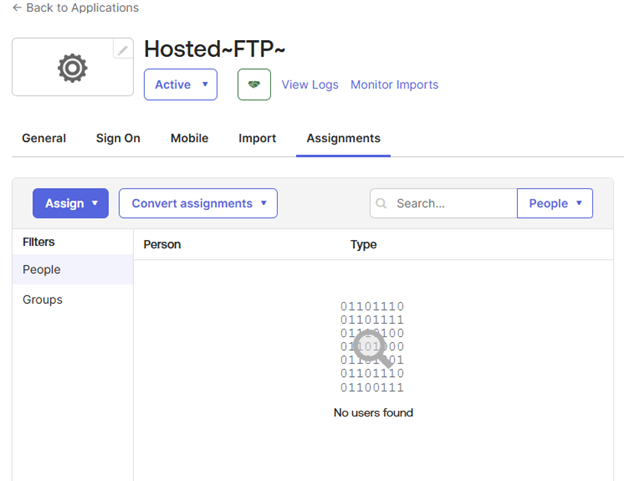The height and width of the screenshot is (481, 624).
Task: Click the gear application logo
Action: click(x=72, y=68)
